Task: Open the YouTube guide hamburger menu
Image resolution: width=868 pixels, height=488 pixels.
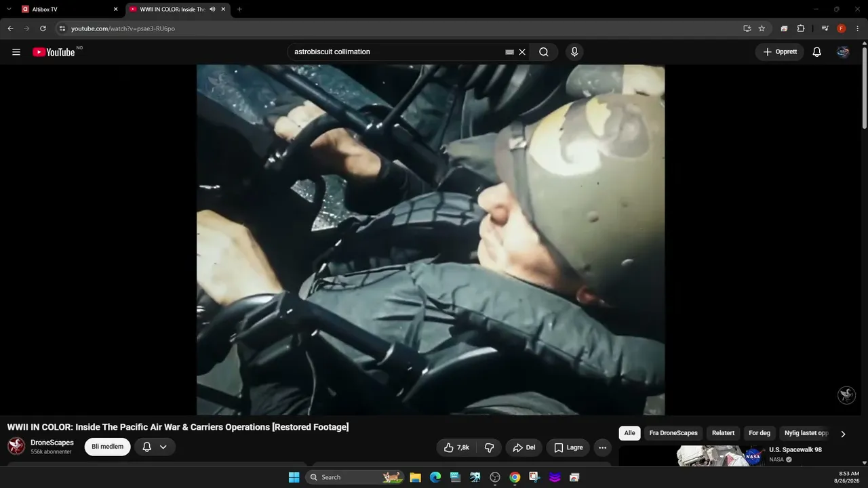Action: coord(16,52)
